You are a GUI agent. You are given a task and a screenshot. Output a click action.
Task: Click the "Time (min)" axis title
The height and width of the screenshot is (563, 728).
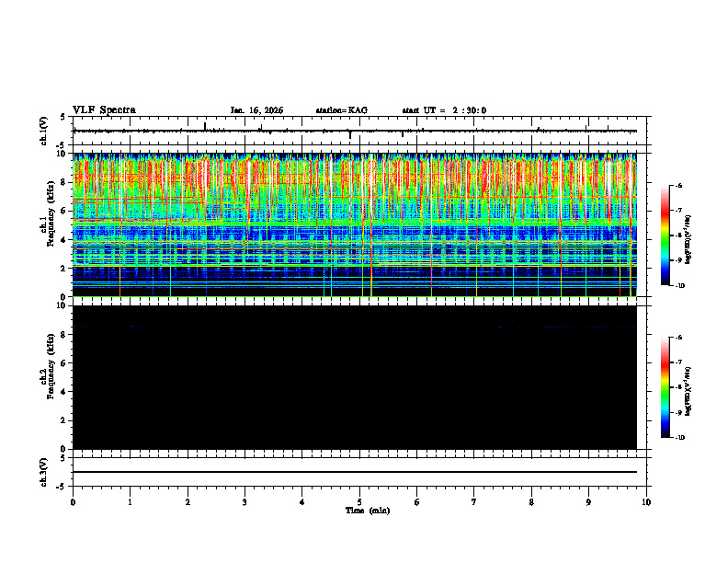[368, 511]
